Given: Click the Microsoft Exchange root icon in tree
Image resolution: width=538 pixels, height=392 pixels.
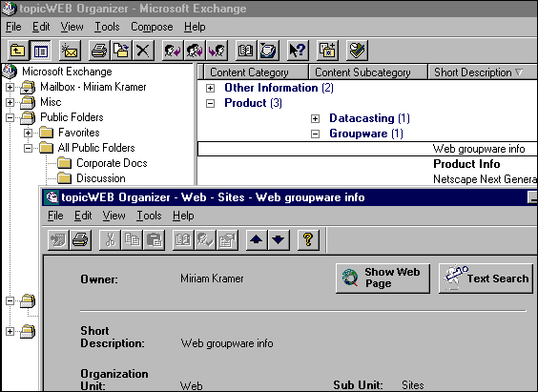Looking at the screenshot, I should [10, 72].
